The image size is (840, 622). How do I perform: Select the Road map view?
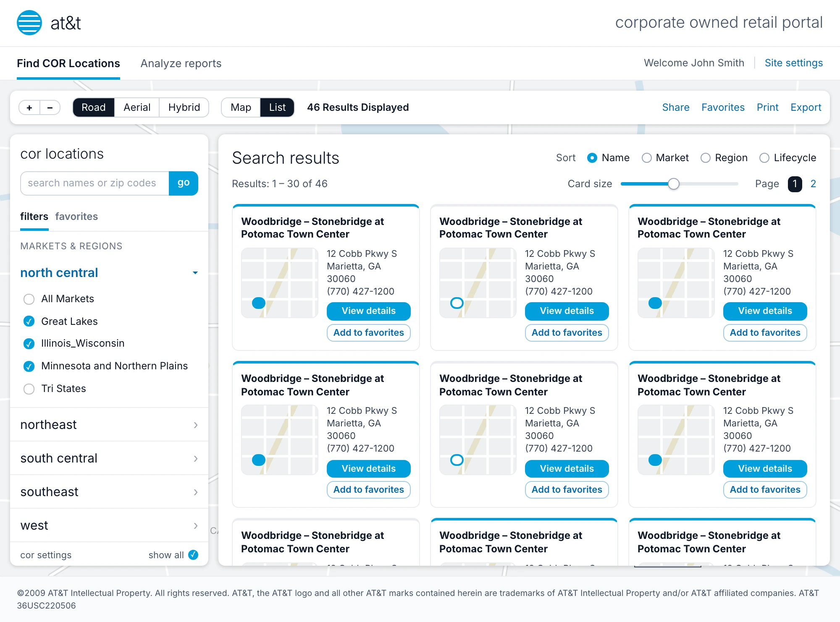94,107
